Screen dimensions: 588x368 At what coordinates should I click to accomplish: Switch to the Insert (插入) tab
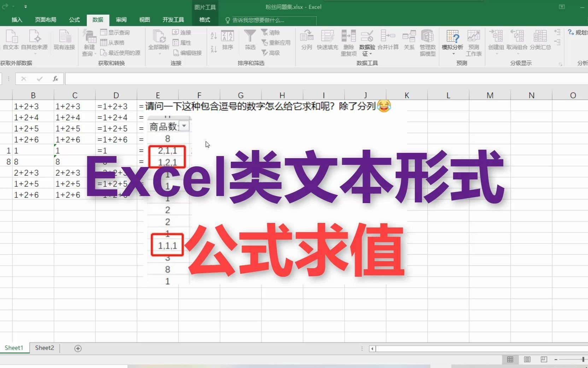point(17,20)
